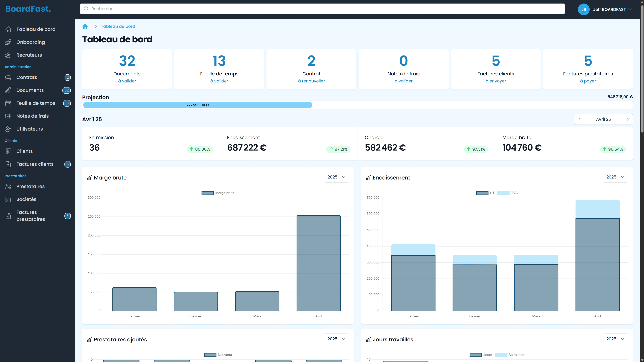Click the Feuille de temps calendar icon

click(x=8, y=103)
